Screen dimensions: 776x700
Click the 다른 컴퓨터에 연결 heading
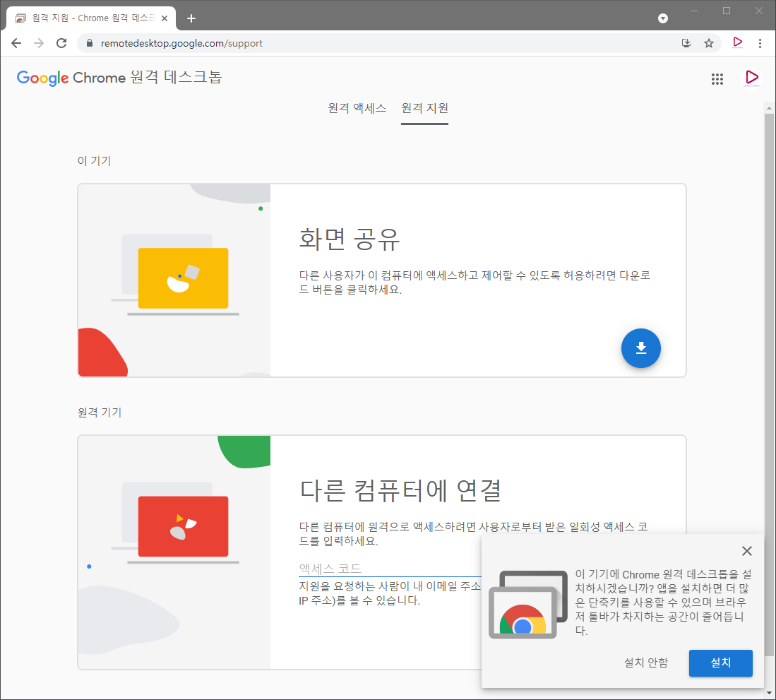tap(401, 490)
